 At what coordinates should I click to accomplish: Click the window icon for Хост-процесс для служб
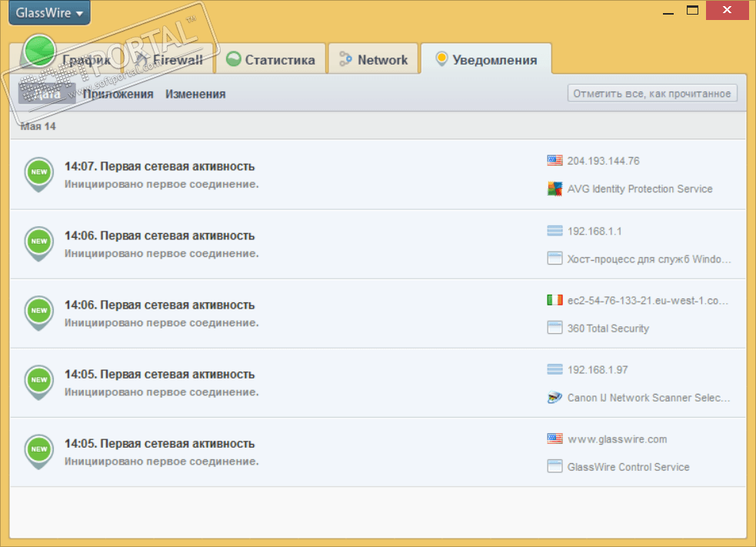555,258
